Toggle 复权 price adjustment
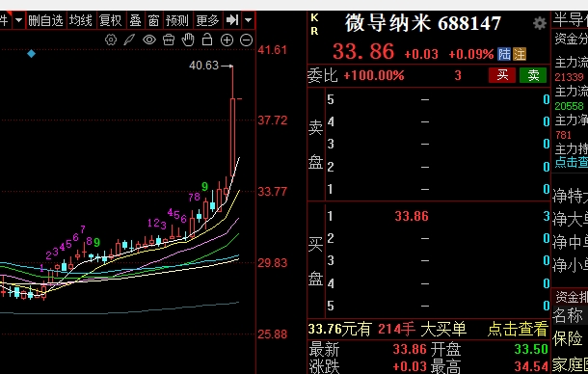The height and width of the screenshot is (374, 588). (x=110, y=20)
